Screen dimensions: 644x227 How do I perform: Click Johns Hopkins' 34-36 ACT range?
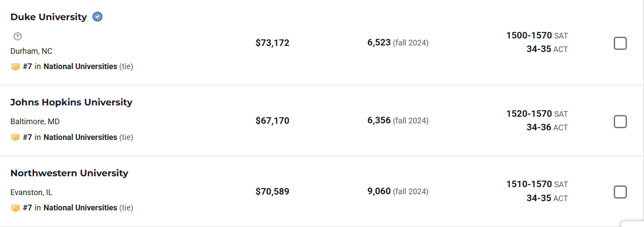click(539, 127)
